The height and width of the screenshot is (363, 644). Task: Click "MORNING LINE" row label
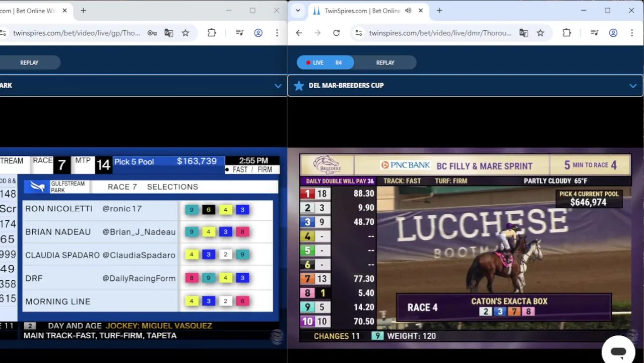point(57,301)
